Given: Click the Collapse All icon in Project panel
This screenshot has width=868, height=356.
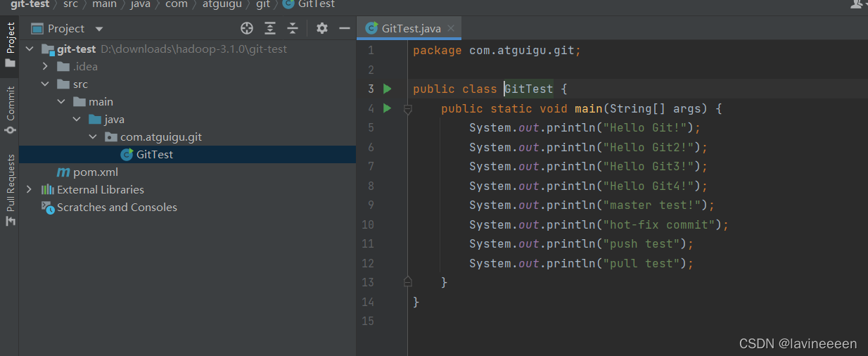Looking at the screenshot, I should pos(293,28).
